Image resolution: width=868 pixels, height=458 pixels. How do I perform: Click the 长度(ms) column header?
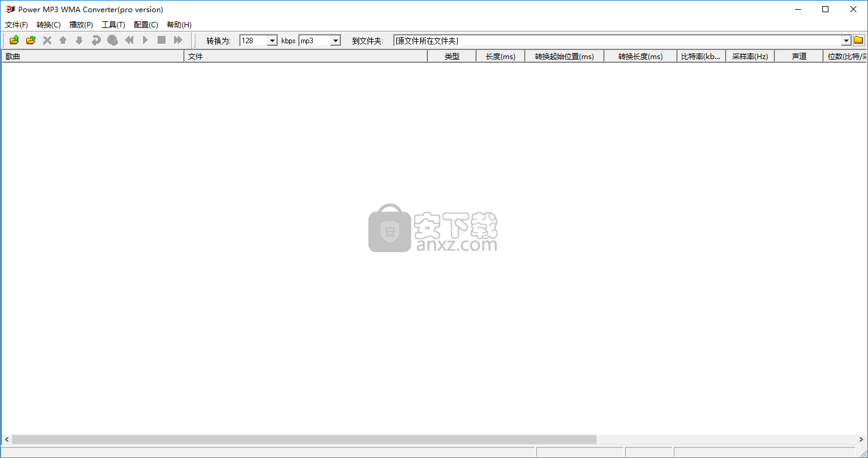pos(500,56)
